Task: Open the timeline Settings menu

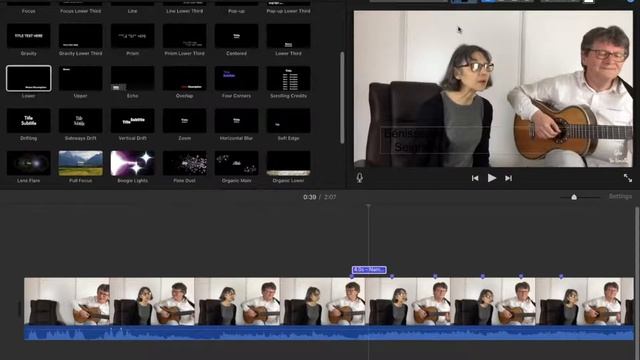Action: (x=620, y=196)
